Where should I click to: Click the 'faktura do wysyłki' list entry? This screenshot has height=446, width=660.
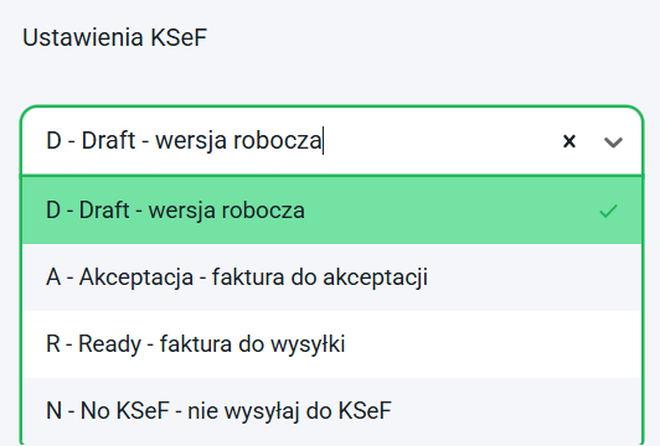tap(196, 344)
